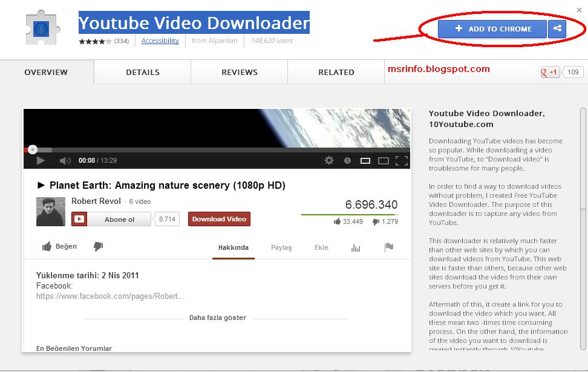Click the red YouTube icon on subscribe button
Viewport: 588px width, 372px height.
[x=79, y=219]
